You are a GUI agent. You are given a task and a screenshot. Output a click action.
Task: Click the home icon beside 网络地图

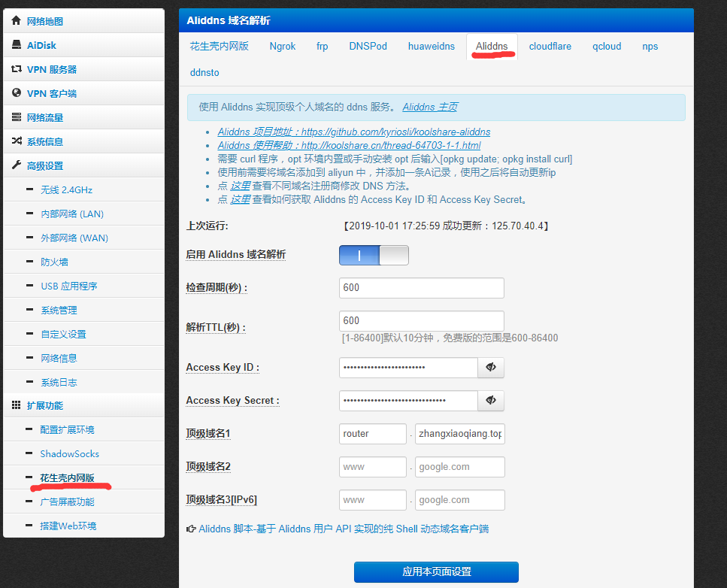[x=17, y=20]
